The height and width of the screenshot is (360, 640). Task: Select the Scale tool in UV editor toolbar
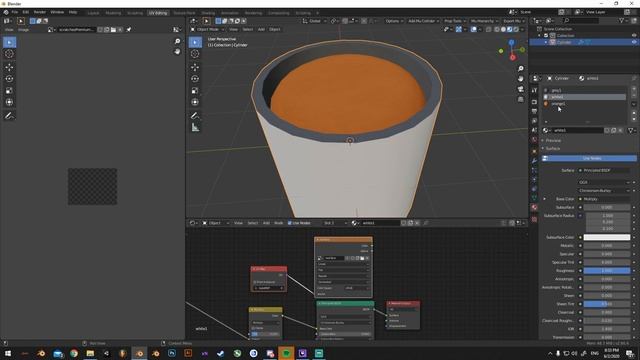pos(9,91)
